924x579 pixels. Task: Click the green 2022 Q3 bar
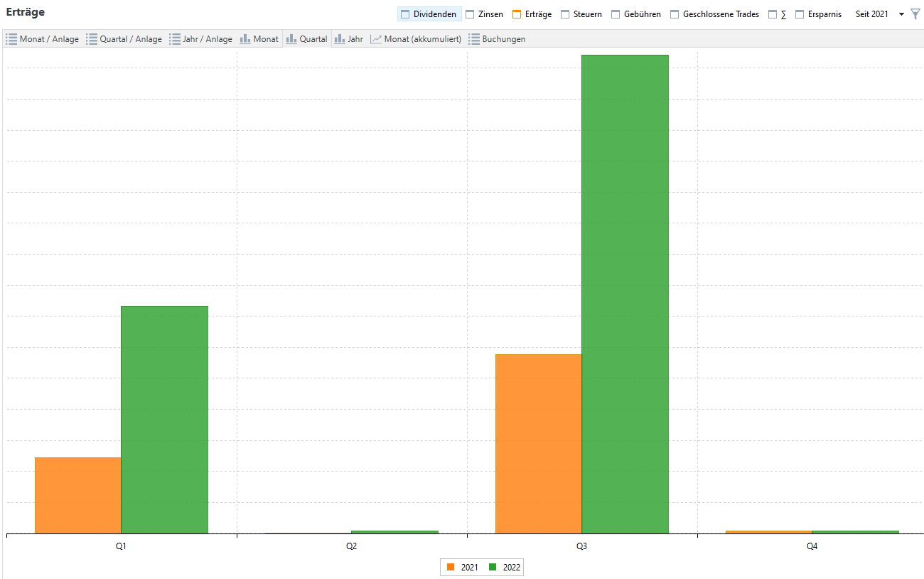click(625, 294)
